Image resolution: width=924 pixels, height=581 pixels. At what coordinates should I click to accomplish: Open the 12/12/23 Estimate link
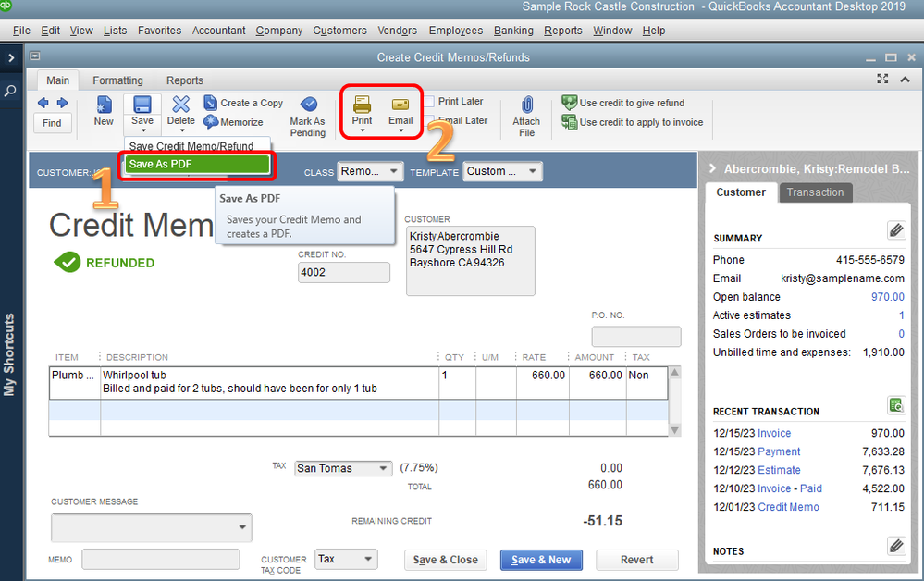click(779, 470)
